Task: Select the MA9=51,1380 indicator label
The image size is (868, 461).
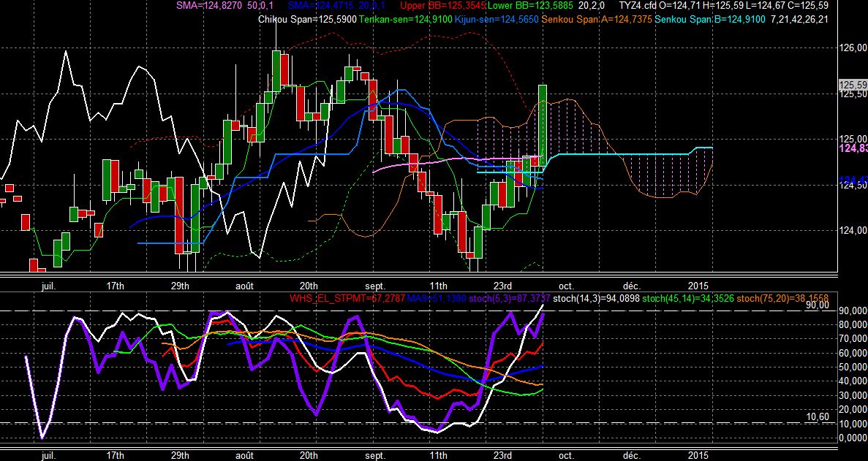Action: pos(437,299)
